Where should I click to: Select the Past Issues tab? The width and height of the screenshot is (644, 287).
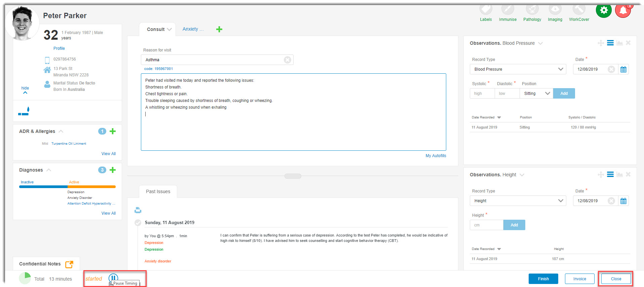coord(158,191)
